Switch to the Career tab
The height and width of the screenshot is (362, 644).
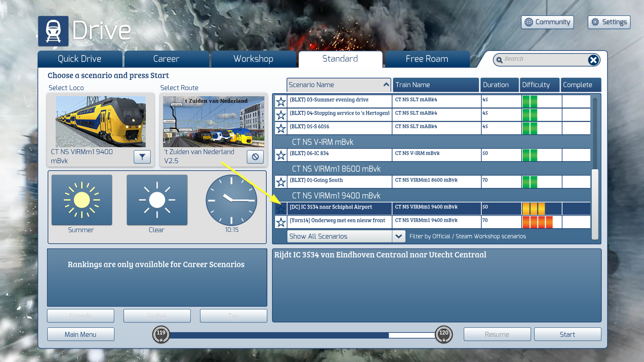point(166,59)
